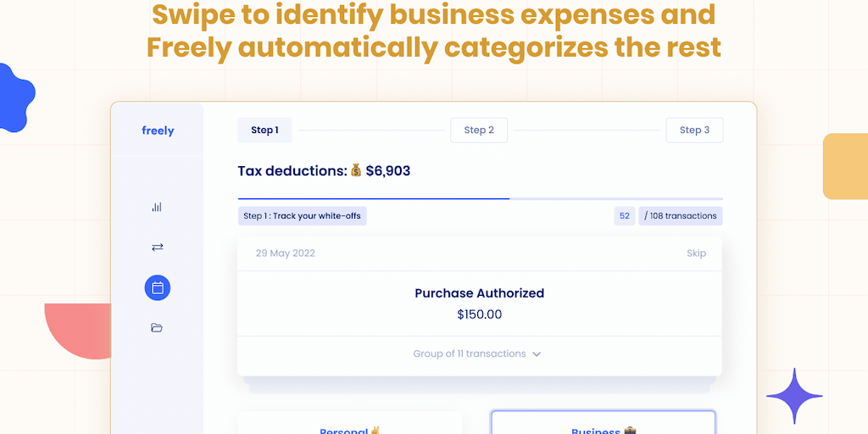Select the Step 3 tab
Image resolution: width=868 pixels, height=434 pixels.
click(x=694, y=130)
